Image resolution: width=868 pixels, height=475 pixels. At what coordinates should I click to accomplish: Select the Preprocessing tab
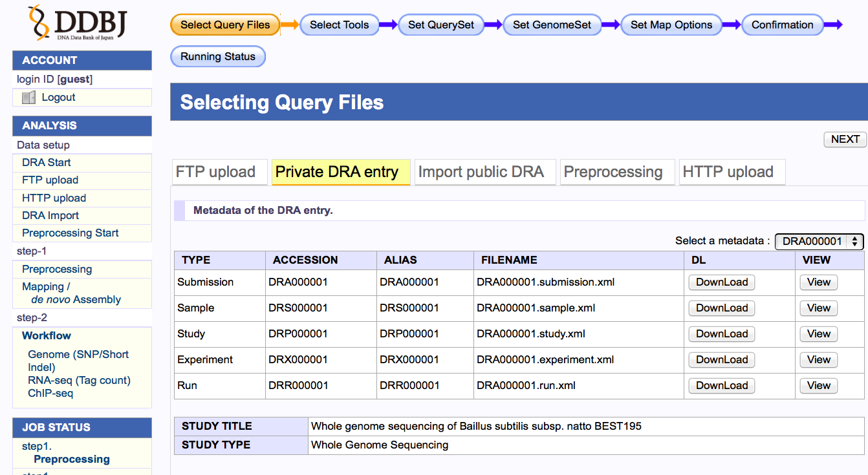613,172
